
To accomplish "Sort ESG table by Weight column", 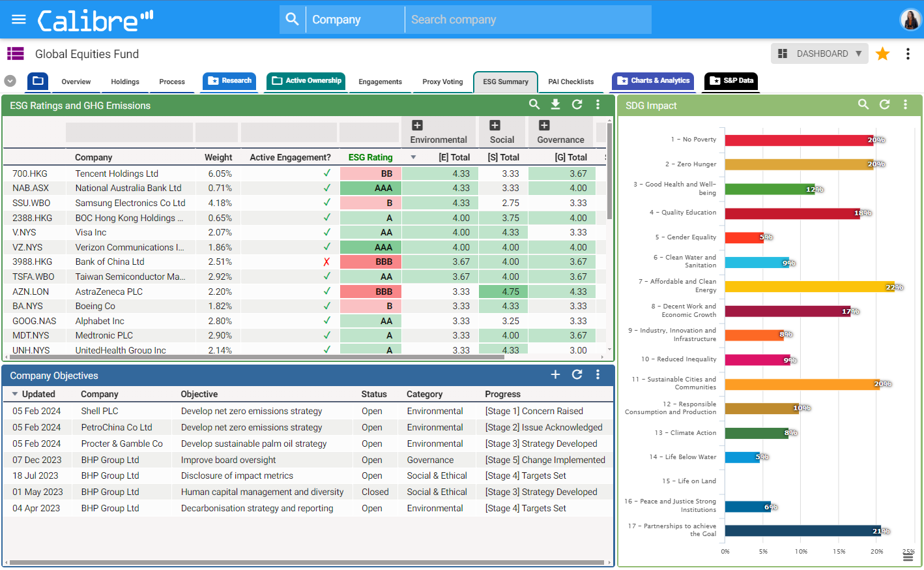I will point(218,157).
